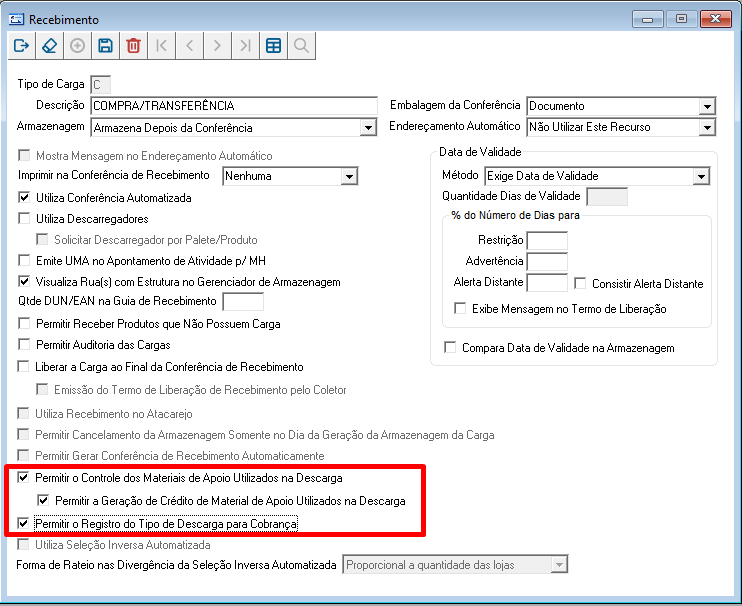Click the Restrição percentage field

tap(547, 240)
